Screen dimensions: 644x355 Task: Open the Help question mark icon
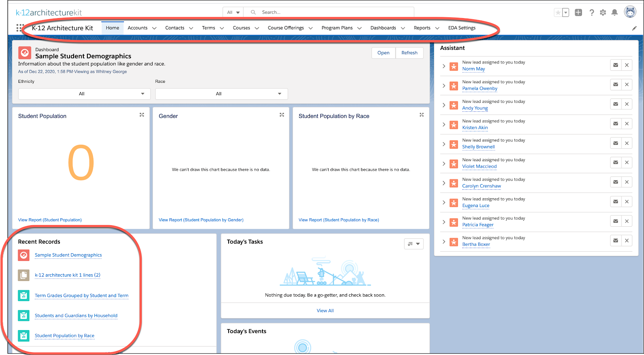(592, 12)
